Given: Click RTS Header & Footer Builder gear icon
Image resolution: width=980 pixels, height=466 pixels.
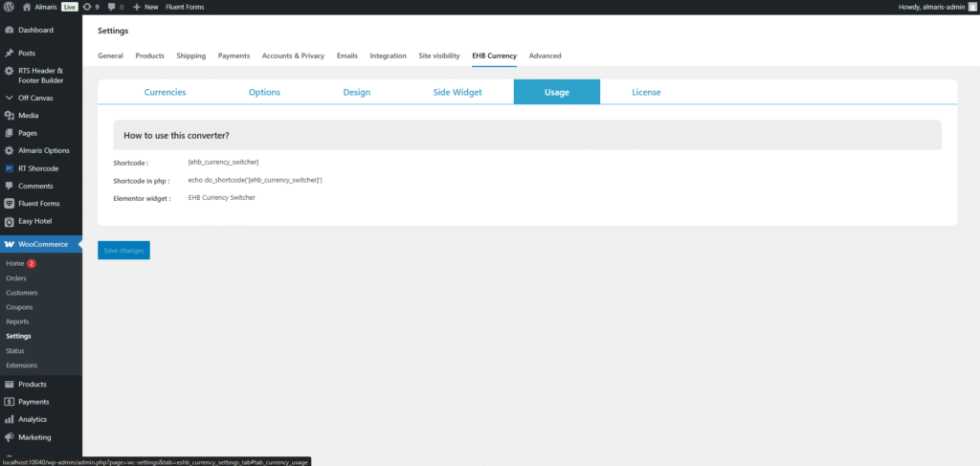Looking at the screenshot, I should [9, 71].
